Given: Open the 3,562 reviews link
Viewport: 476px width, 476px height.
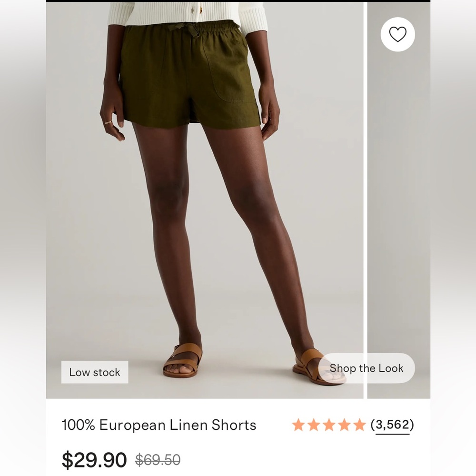Looking at the screenshot, I should coord(393,425).
